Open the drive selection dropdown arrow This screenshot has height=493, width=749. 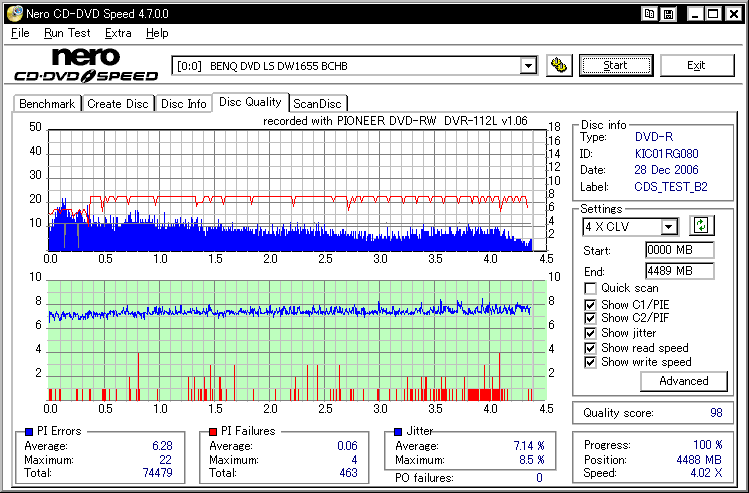click(x=528, y=66)
